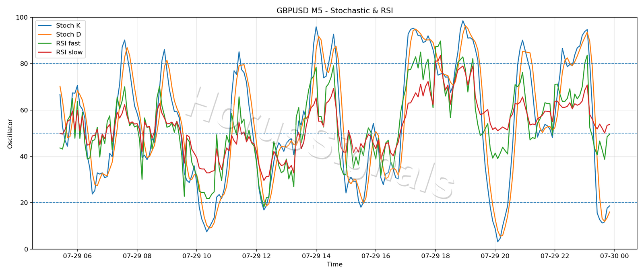Click the Stoch K legend label
The image size is (644, 276).
[68, 26]
